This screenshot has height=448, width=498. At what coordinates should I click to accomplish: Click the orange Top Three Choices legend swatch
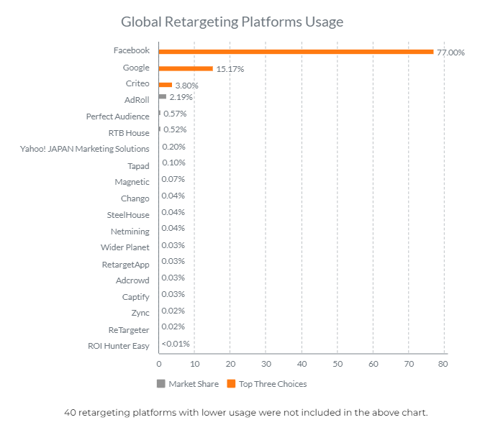coord(231,383)
